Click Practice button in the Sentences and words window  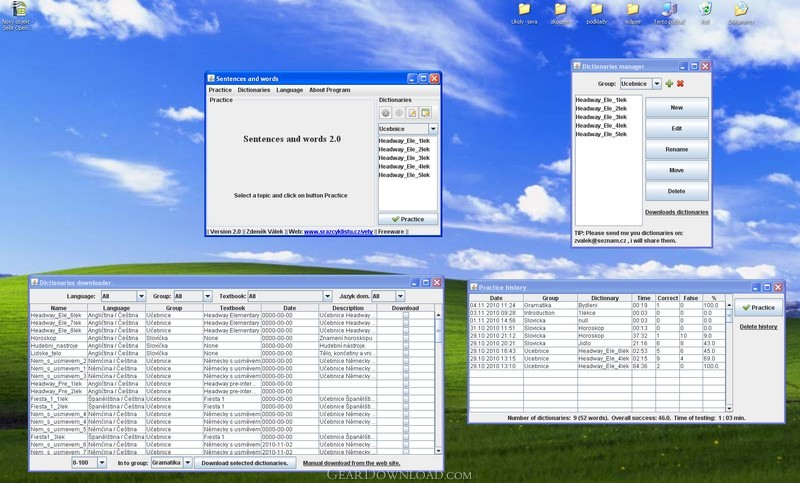tap(408, 219)
